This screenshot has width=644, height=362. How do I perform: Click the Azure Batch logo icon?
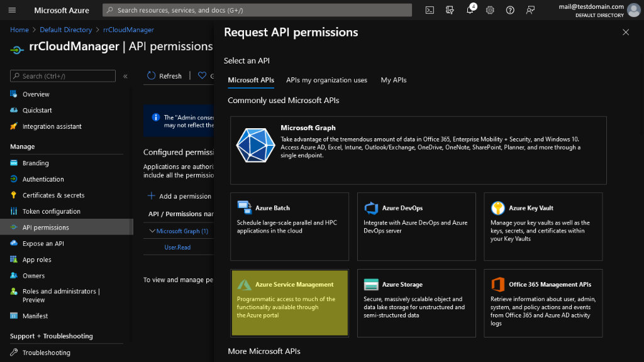[245, 207]
